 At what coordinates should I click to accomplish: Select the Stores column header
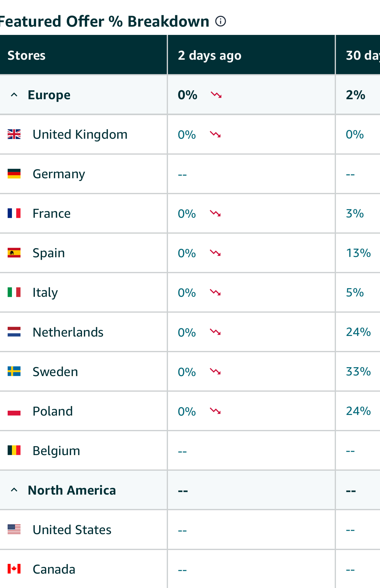83,55
